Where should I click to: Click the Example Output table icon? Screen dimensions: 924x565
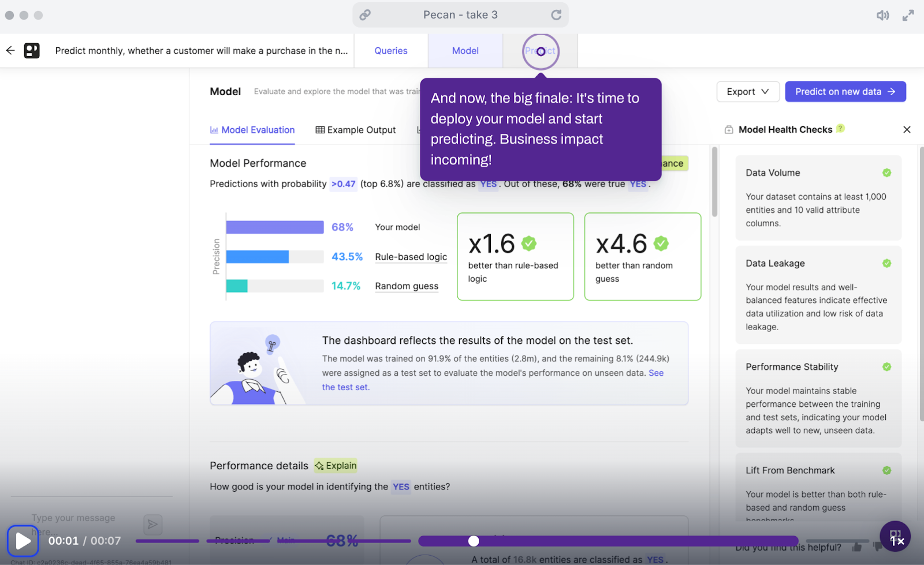point(320,130)
